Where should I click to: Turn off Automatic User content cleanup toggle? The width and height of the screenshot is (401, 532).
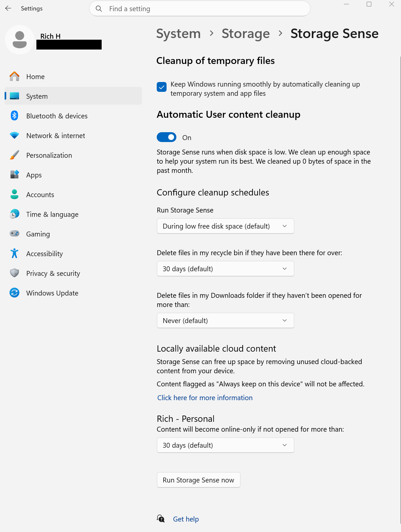[167, 137]
